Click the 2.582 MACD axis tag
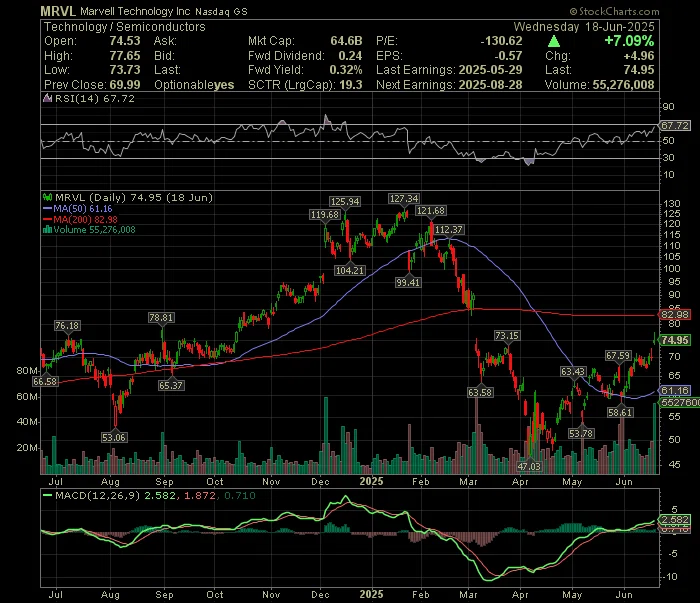Screen dimensions: 700x603 pos(675,520)
